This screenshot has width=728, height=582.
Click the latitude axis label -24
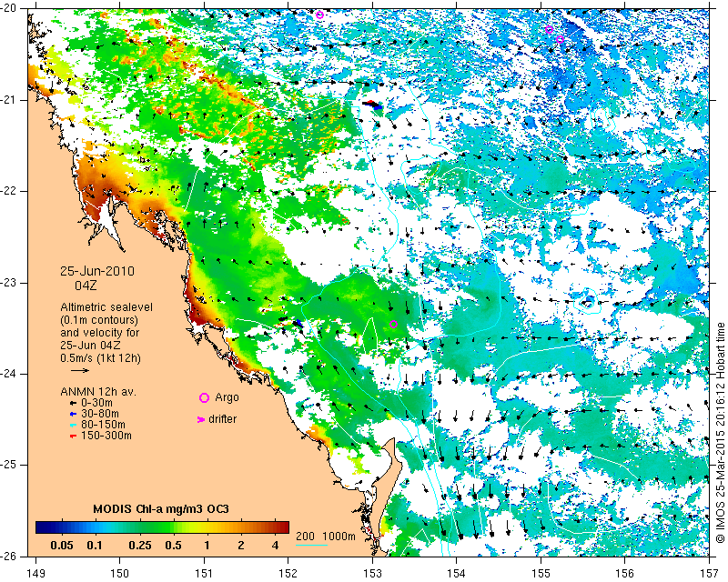point(9,374)
